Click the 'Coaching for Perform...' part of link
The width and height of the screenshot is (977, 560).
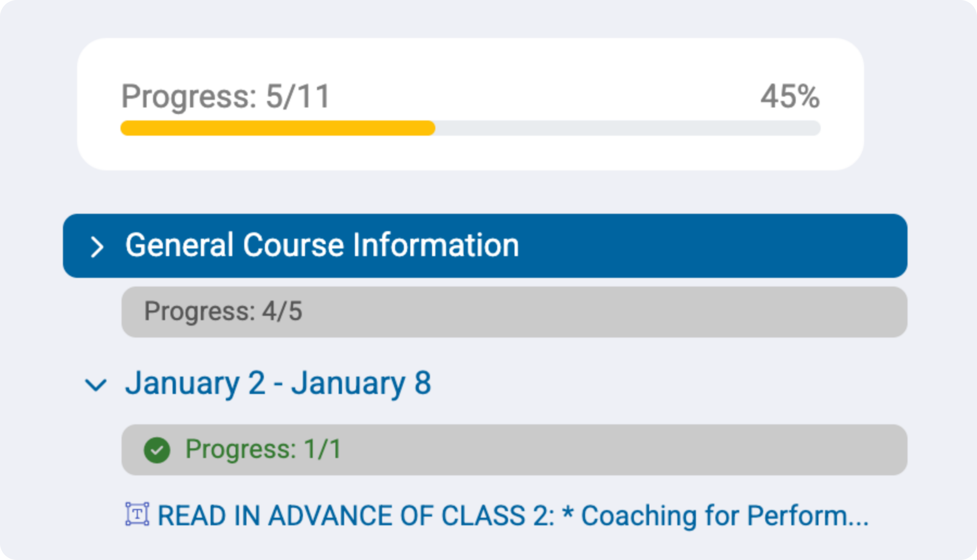coord(725,516)
